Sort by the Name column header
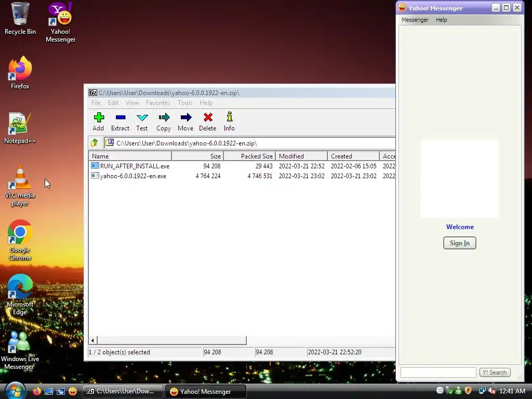 [130, 156]
